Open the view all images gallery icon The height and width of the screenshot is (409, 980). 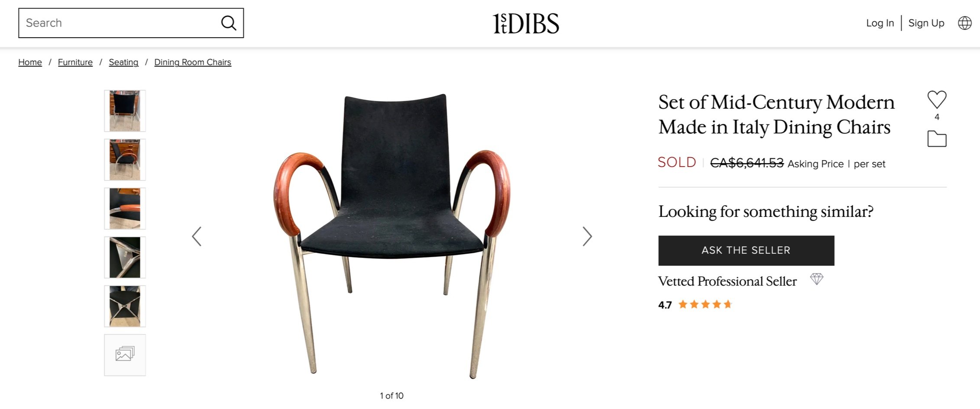125,355
